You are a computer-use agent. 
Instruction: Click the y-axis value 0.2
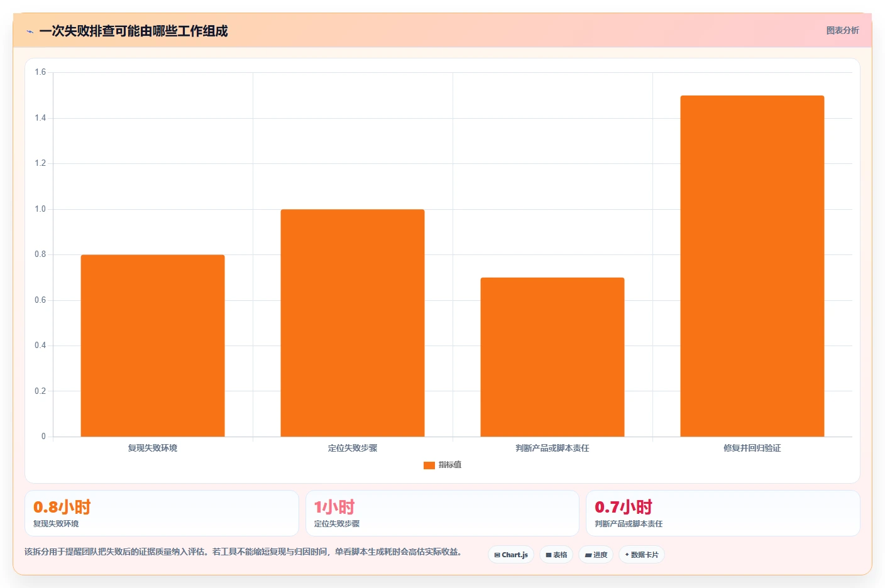pos(40,391)
